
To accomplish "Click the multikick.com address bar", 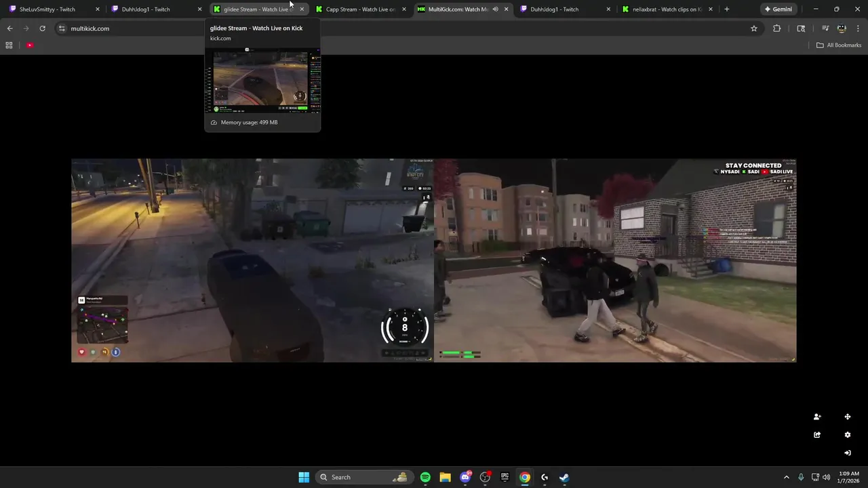I will pos(407,28).
